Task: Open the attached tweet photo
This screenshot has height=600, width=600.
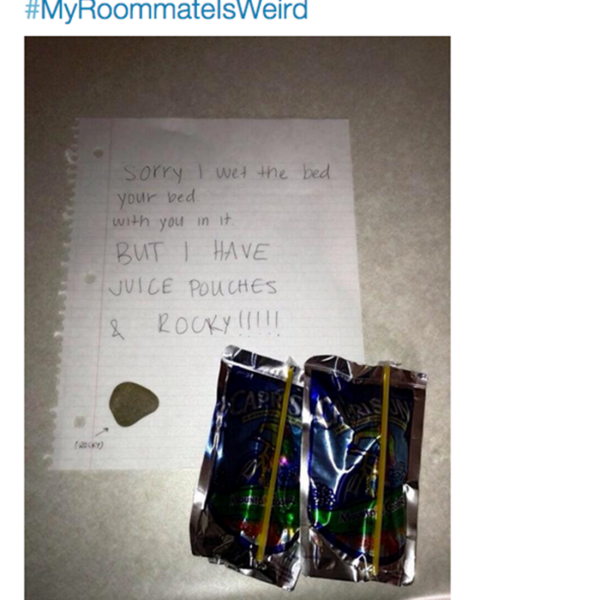Action: 237,318
